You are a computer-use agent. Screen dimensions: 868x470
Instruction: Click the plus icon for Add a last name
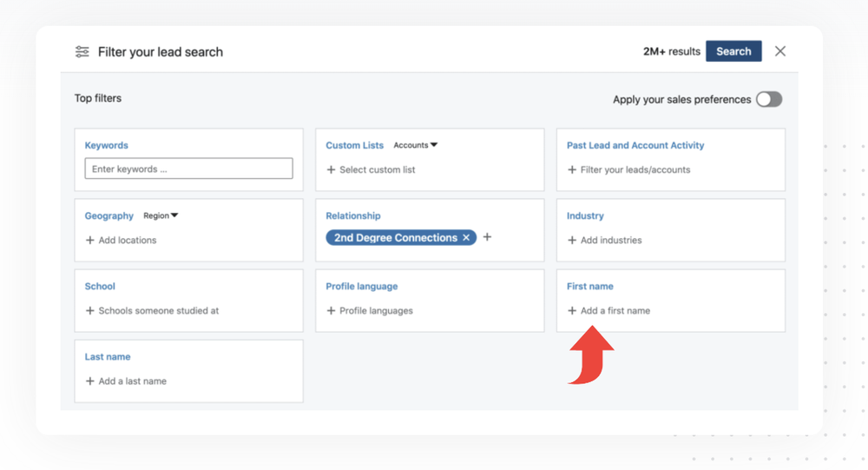coord(90,381)
